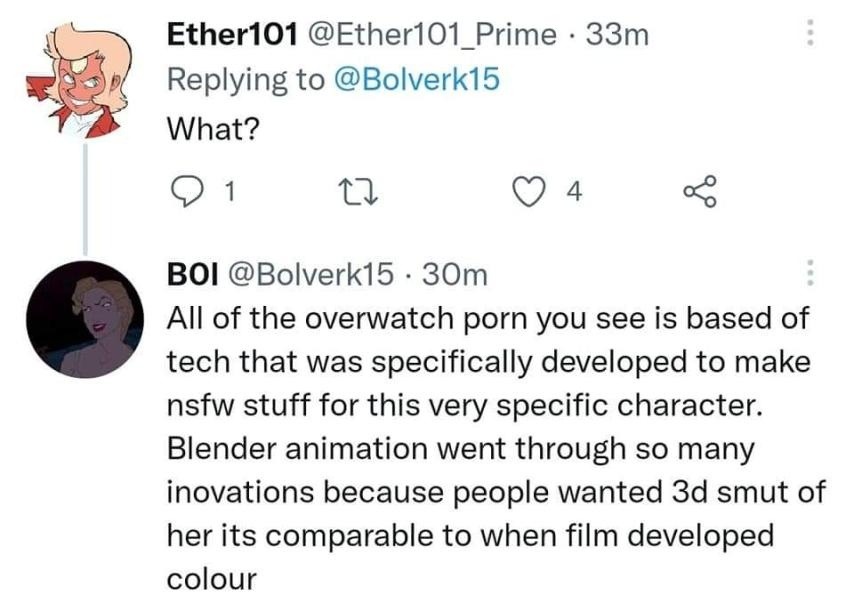Click the Ether101 display name

231,35
